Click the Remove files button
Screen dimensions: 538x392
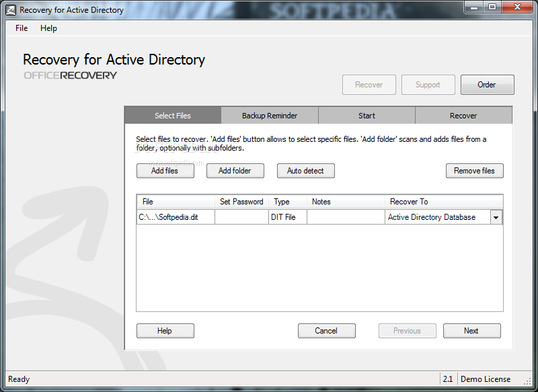click(x=475, y=171)
